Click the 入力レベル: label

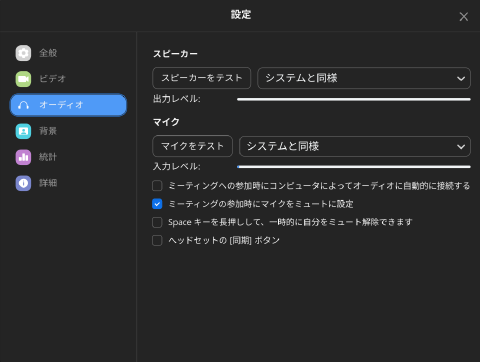pyautogui.click(x=177, y=166)
